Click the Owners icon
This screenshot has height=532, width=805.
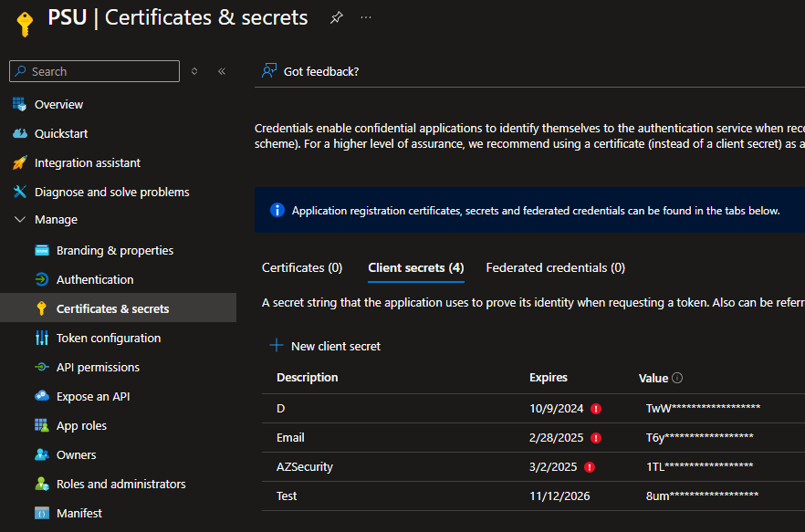tap(42, 454)
